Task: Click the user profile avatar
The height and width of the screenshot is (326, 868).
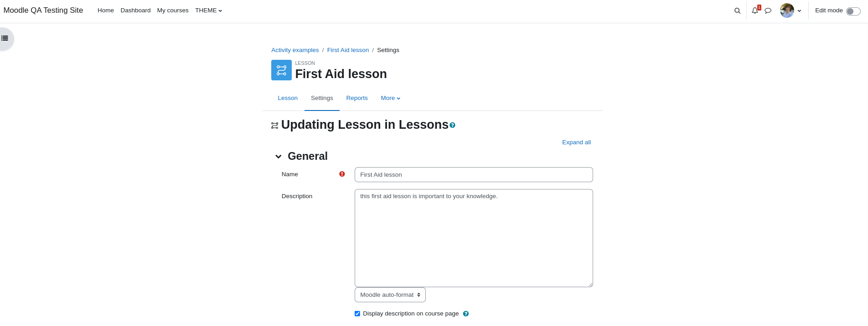Action: pos(787,11)
